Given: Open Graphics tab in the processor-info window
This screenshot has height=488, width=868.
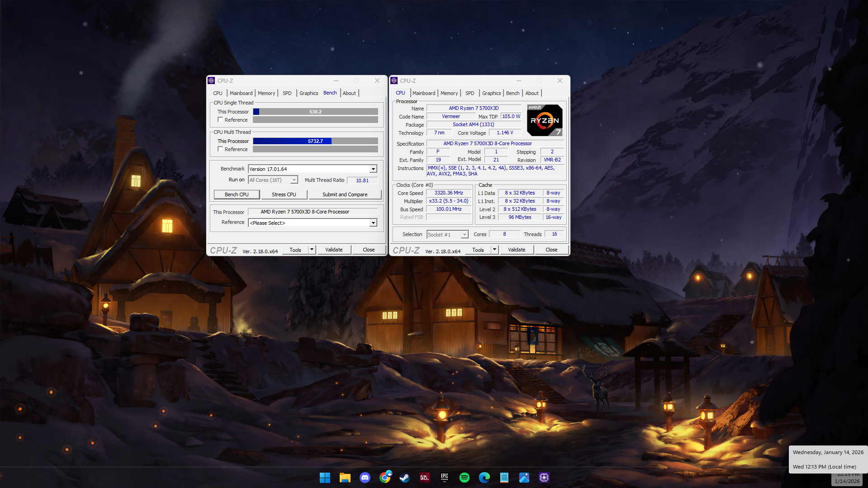Looking at the screenshot, I should coord(492,93).
